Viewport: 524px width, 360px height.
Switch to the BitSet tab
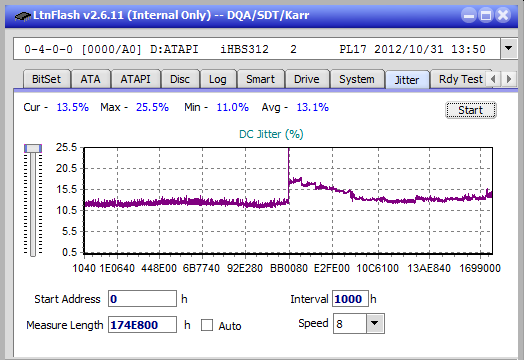(46, 79)
